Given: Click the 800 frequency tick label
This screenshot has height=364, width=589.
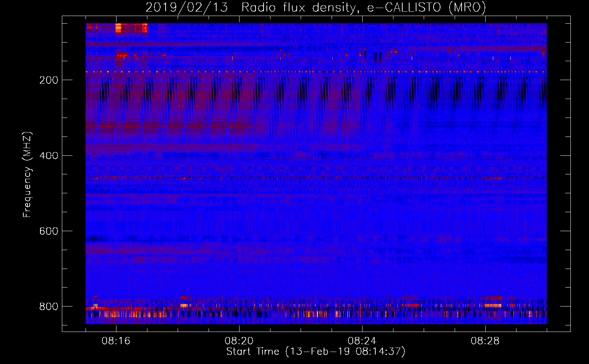Looking at the screenshot, I should pos(49,306).
